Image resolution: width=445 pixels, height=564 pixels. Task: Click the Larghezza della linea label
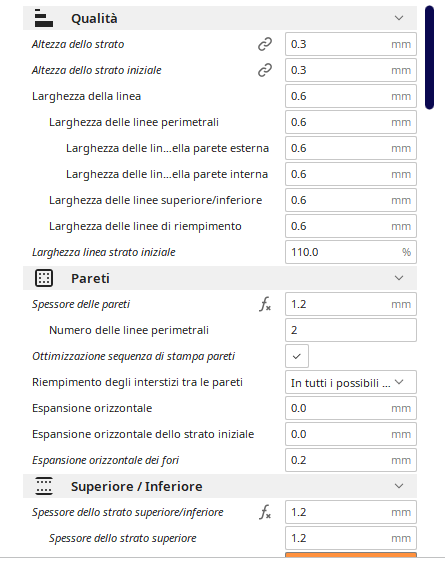tap(86, 96)
